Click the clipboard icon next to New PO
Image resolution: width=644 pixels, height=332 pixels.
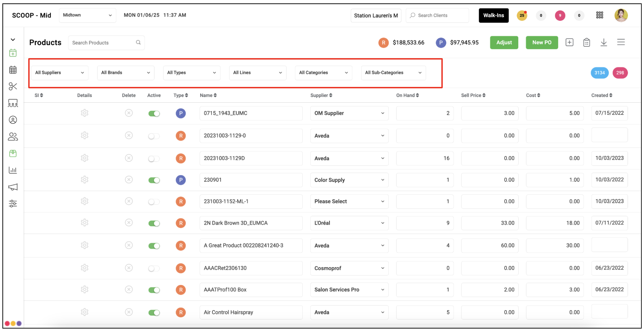[586, 42]
